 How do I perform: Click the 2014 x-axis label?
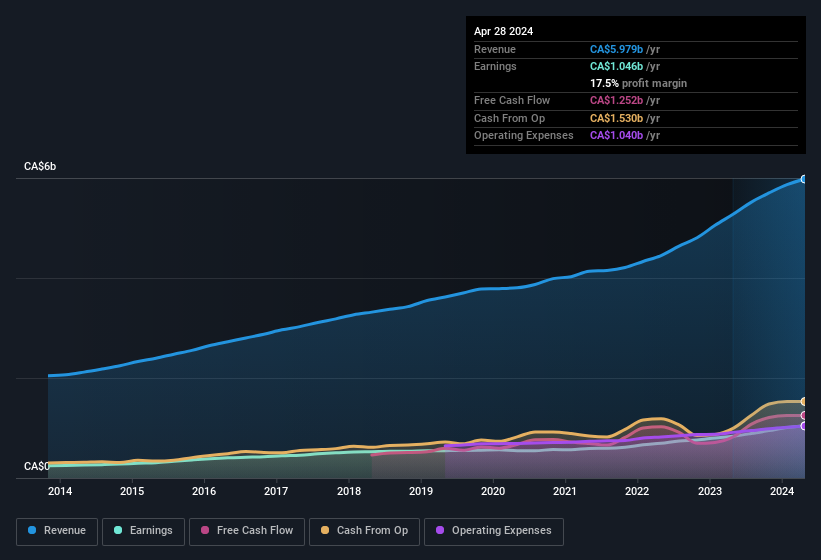pos(60,491)
